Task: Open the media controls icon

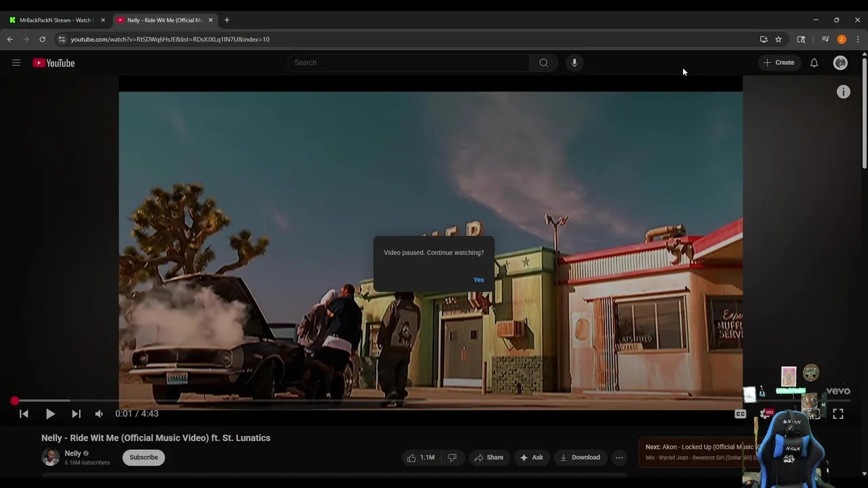Action: coord(825,39)
